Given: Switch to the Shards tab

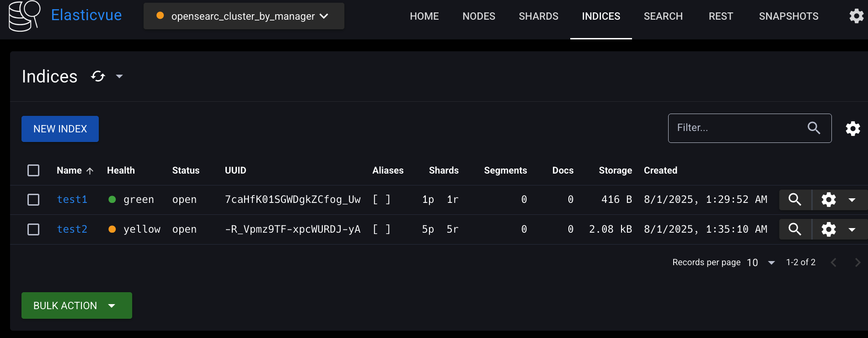Looking at the screenshot, I should click(538, 16).
